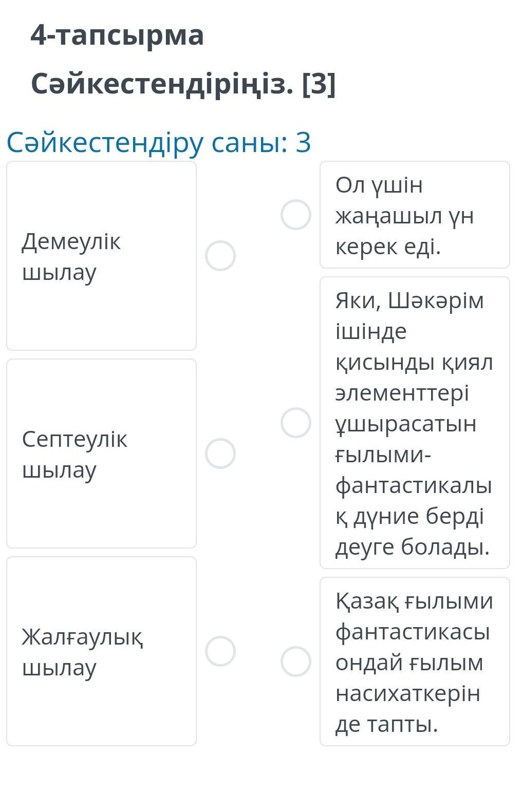This screenshot has width=522, height=812.
Task: Choose the answer card starting 'Яки, Шәкәрім ішінде'
Action: 414,423
